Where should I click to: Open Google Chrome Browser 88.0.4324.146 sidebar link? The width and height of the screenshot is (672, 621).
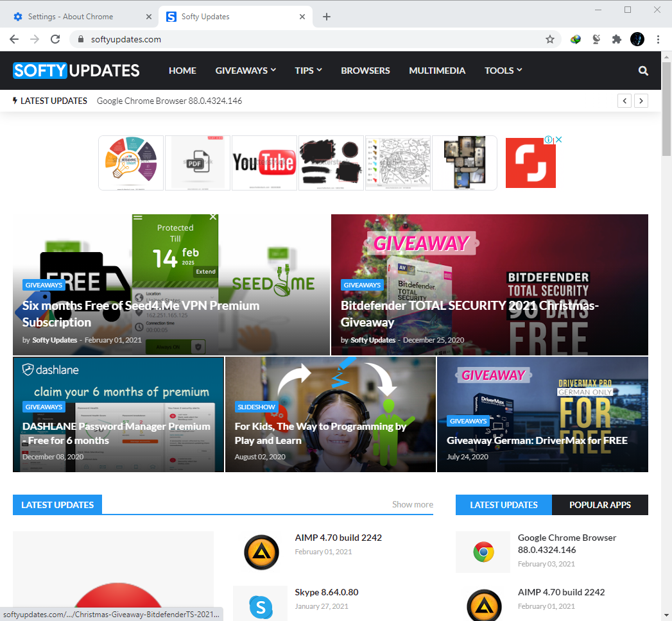(567, 544)
